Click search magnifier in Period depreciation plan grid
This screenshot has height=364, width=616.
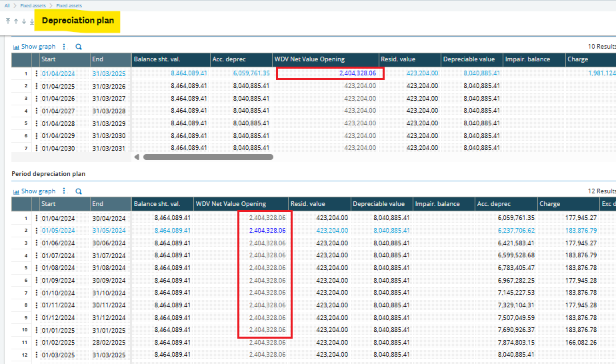coord(78,191)
